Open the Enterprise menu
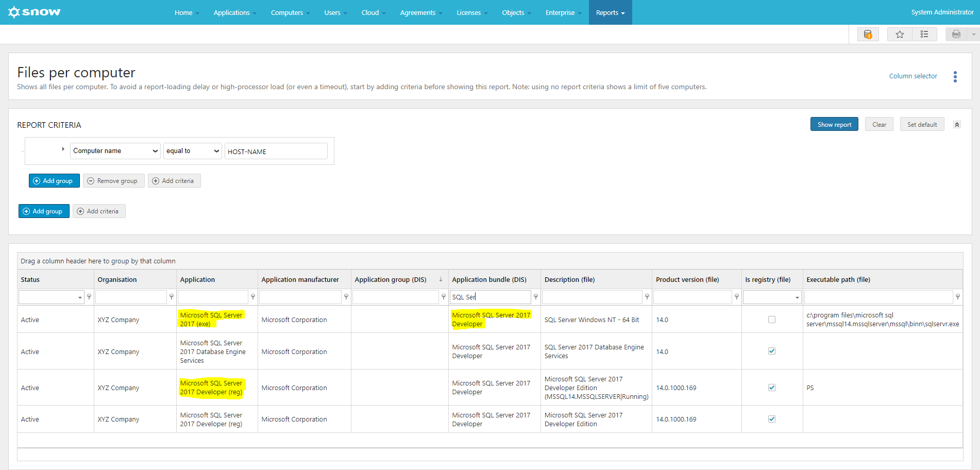Viewport: 980px width, 470px height. pyautogui.click(x=563, y=12)
